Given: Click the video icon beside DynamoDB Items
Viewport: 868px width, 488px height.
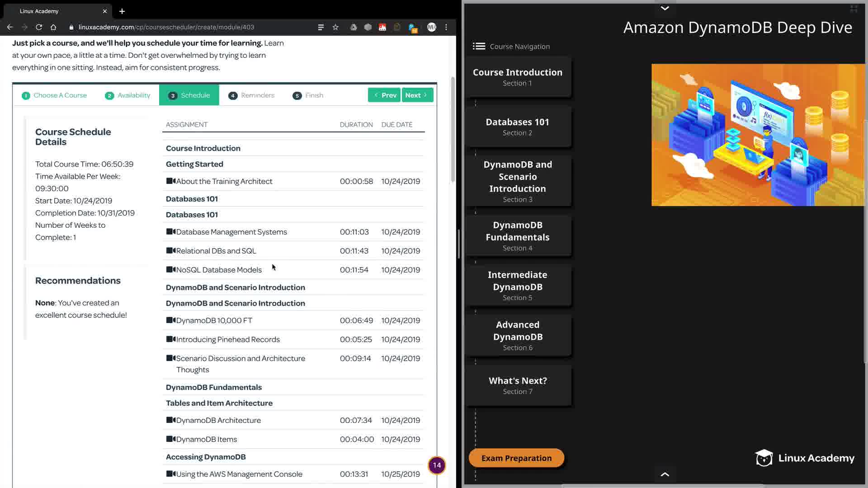Looking at the screenshot, I should tap(171, 439).
